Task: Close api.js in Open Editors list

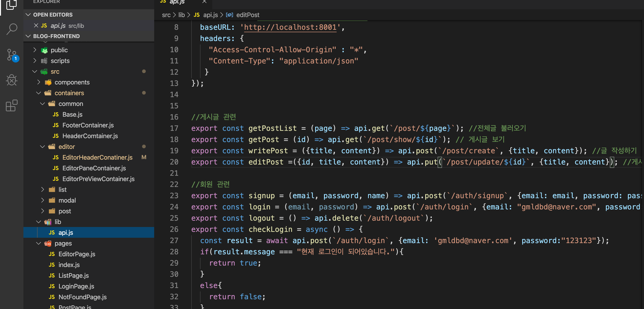Action: click(36, 26)
